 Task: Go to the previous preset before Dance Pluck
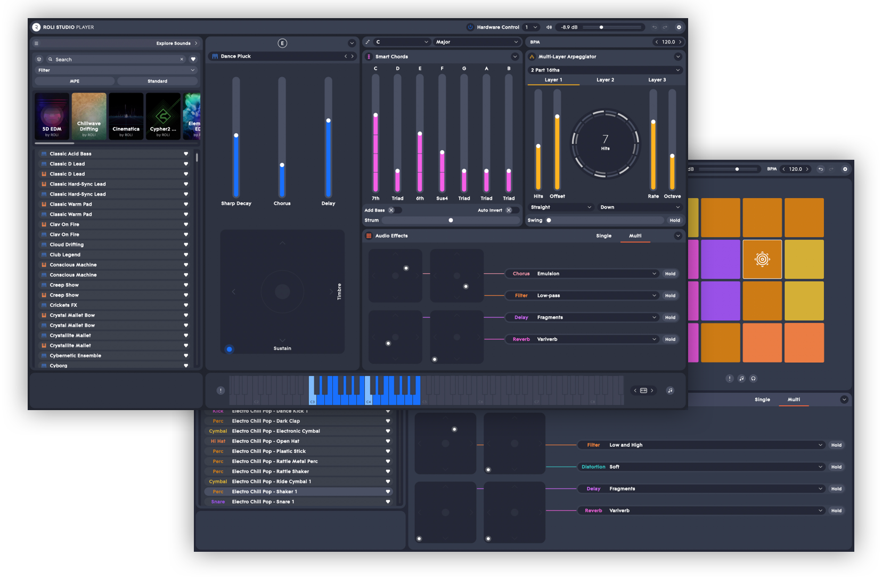pos(346,56)
